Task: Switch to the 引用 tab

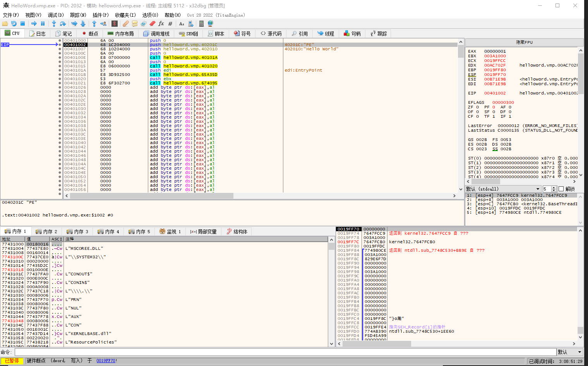Action: click(x=300, y=34)
